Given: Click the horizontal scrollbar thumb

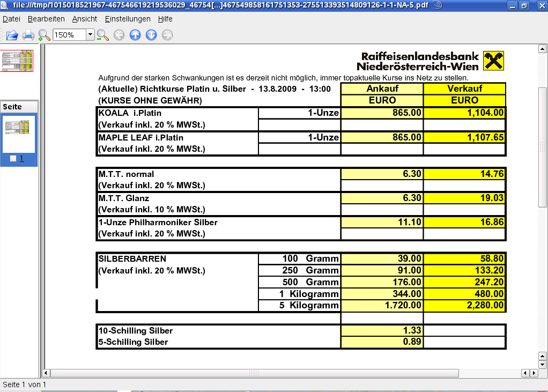Looking at the screenshot, I should pyautogui.click(x=254, y=373).
